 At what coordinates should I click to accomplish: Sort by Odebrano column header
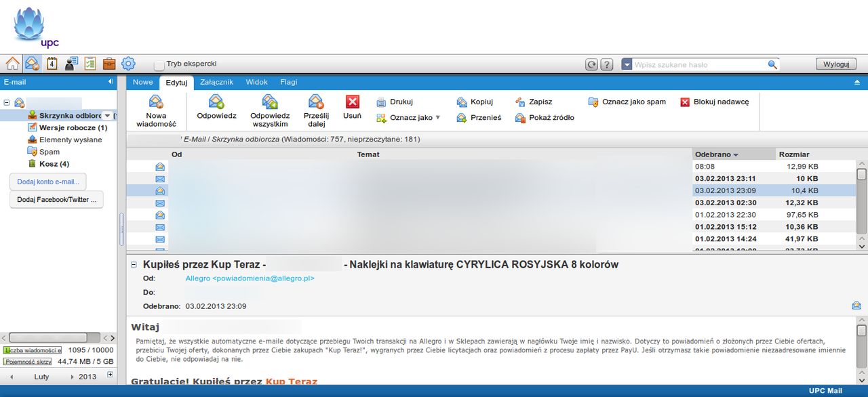click(733, 154)
